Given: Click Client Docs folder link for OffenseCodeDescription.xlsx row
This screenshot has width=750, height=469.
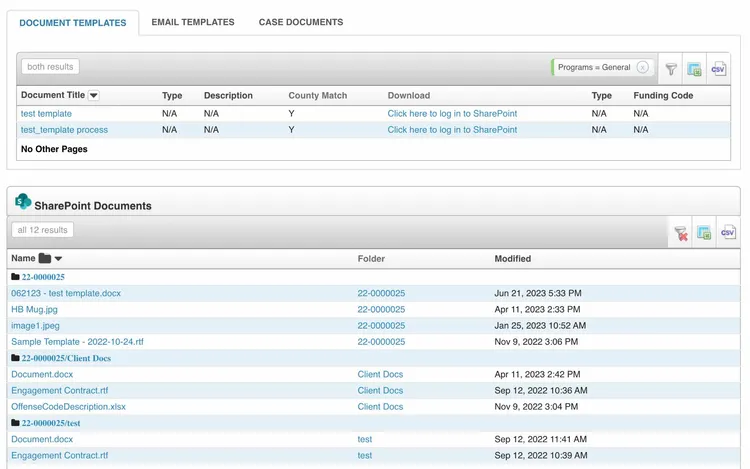Looking at the screenshot, I should (380, 407).
